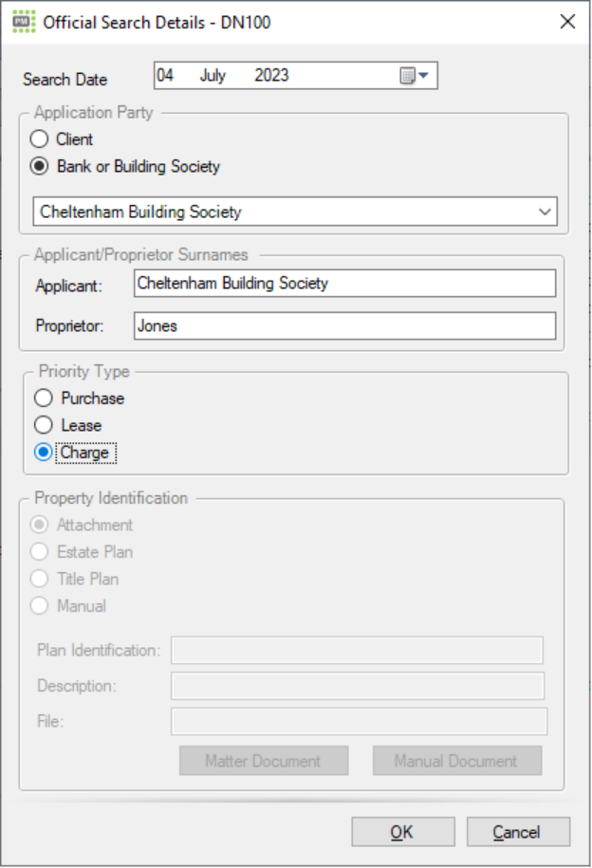
Task: Cancel the Official Search Details dialog
Action: (518, 831)
